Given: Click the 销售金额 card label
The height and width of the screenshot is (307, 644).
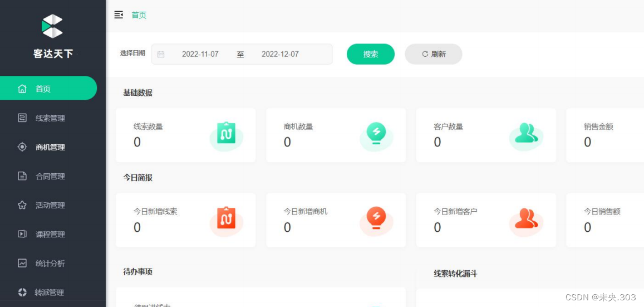Looking at the screenshot, I should pyautogui.click(x=598, y=126).
